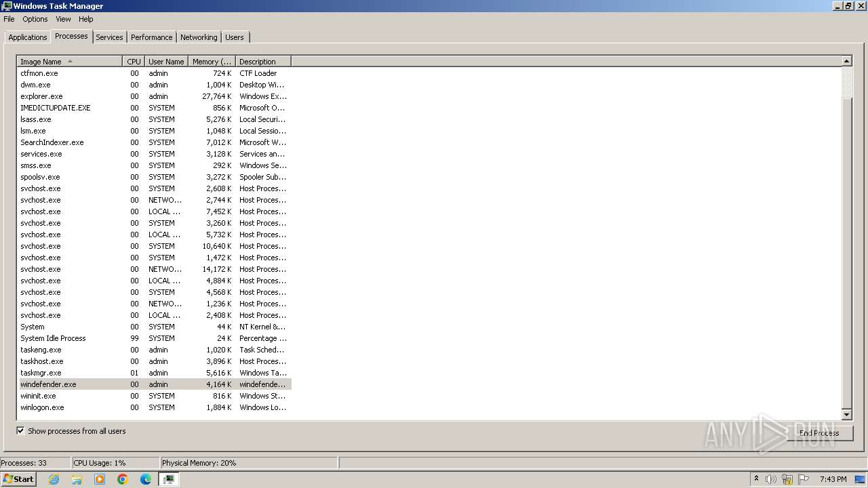The height and width of the screenshot is (488, 868).
Task: Select the System Idle Process row
Action: 154,338
